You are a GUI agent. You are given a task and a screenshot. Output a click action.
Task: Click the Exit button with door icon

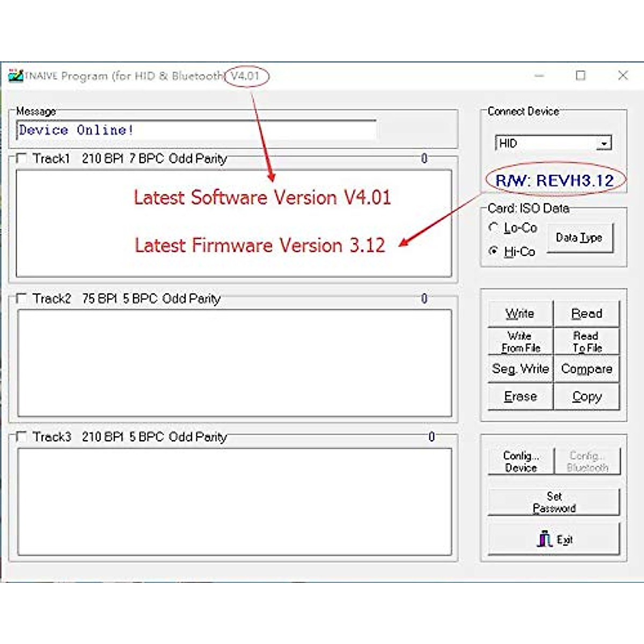pyautogui.click(x=553, y=539)
